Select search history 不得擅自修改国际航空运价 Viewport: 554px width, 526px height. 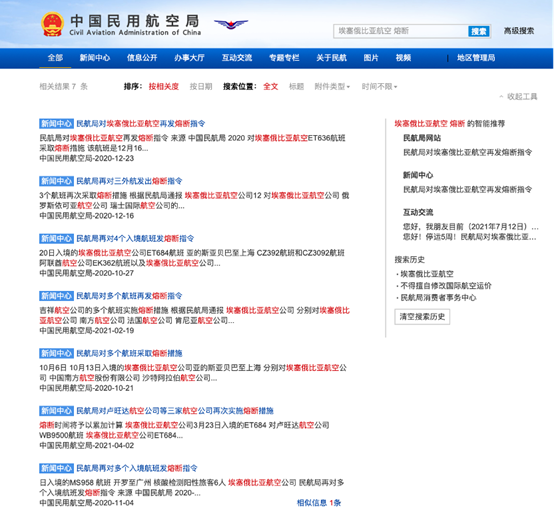[x=446, y=286]
